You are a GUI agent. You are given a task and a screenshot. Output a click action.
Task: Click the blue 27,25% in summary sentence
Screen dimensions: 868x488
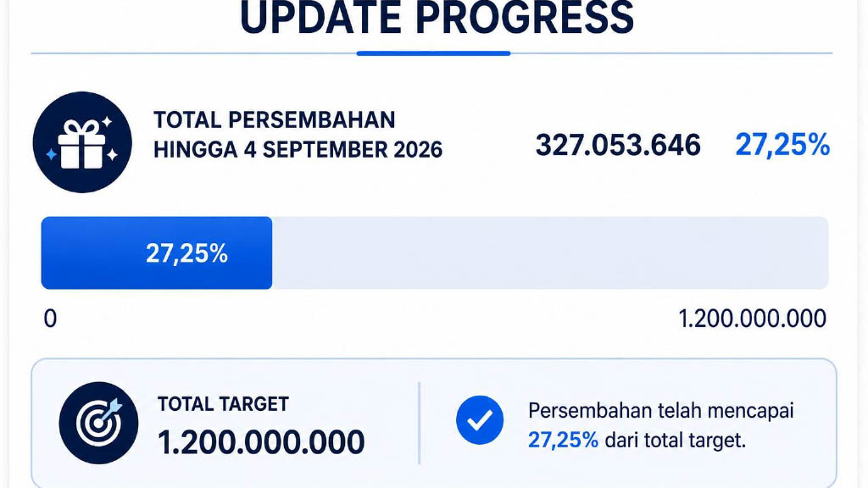563,441
